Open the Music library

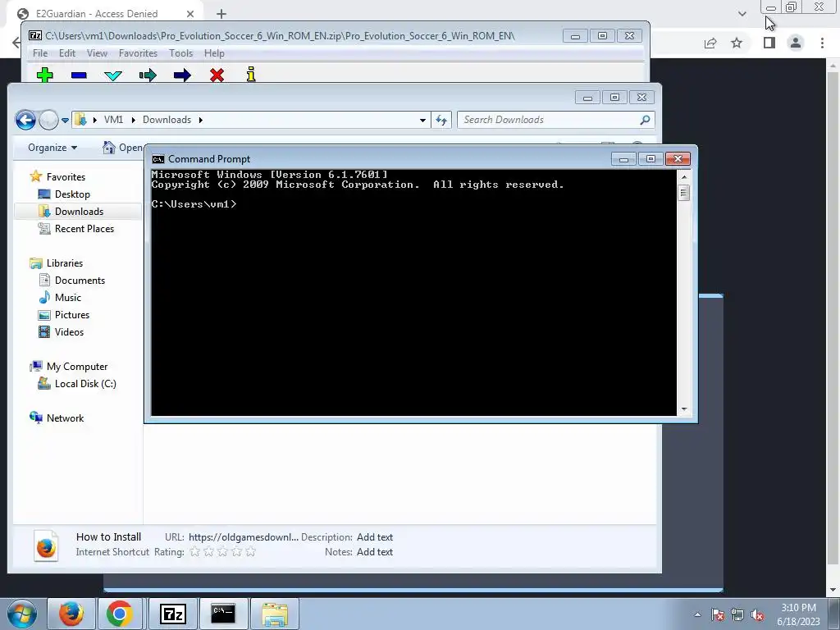click(x=67, y=297)
